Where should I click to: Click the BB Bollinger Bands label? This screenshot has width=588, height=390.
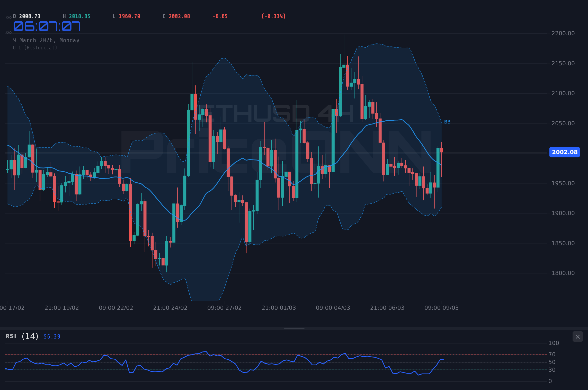tap(447, 122)
